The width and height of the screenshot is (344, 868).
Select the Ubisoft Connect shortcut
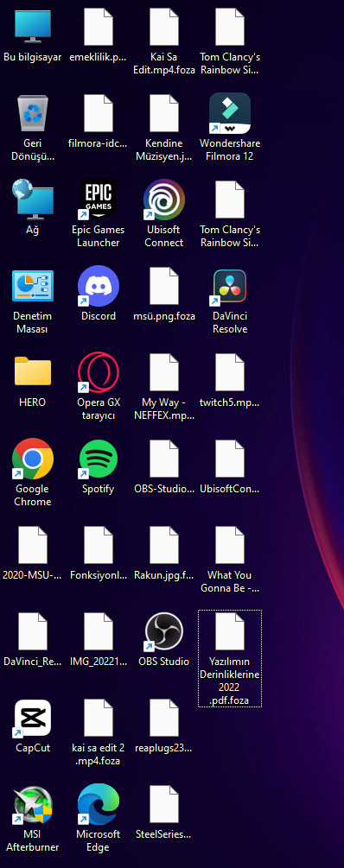164,213
